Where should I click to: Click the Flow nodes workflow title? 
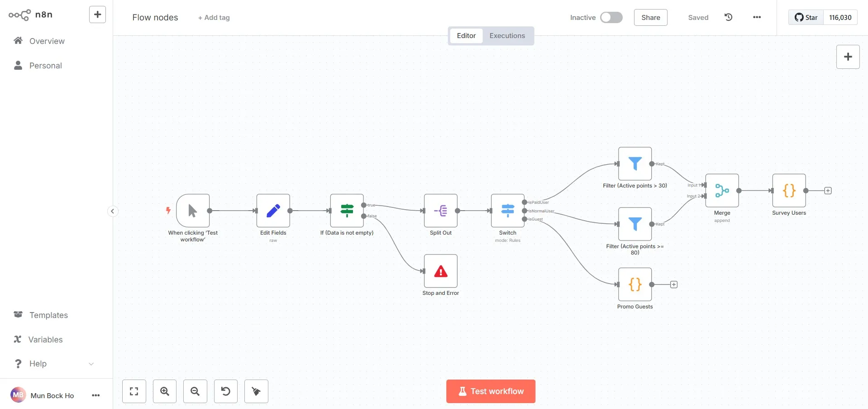[x=155, y=17]
